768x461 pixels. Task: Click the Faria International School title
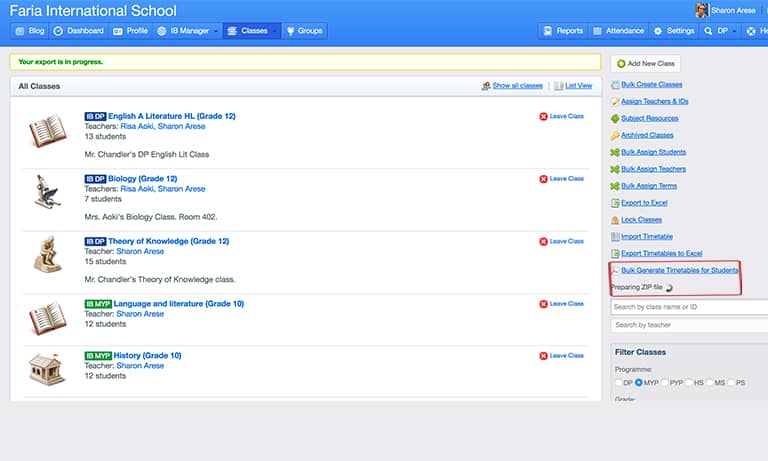(93, 11)
